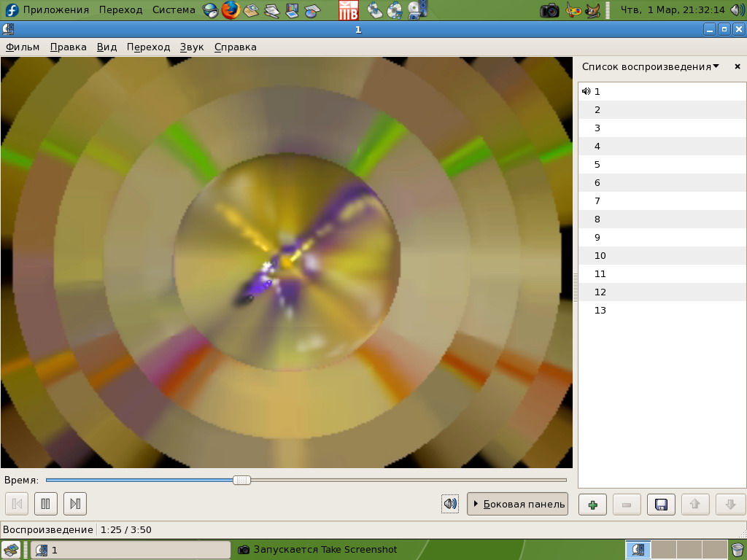Screen dimensions: 747x560
Task: Select track 4 in the playlist
Action: coord(662,146)
